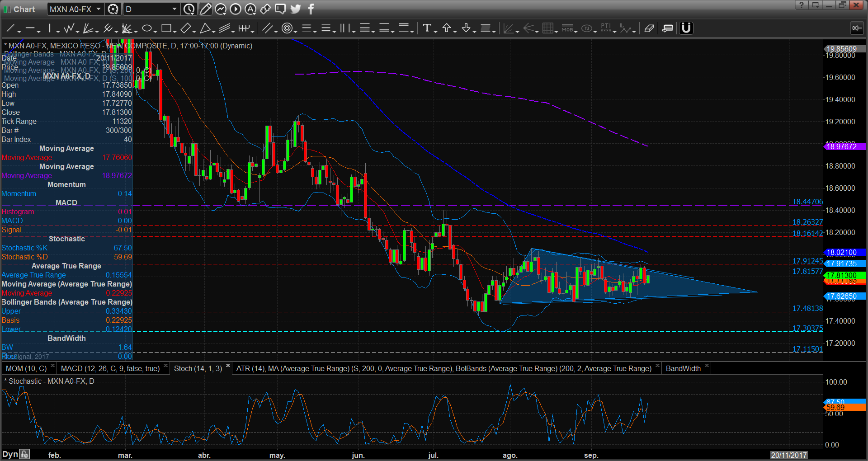Click the play replay icon
Viewport: 868px width, 461px height.
236,9
